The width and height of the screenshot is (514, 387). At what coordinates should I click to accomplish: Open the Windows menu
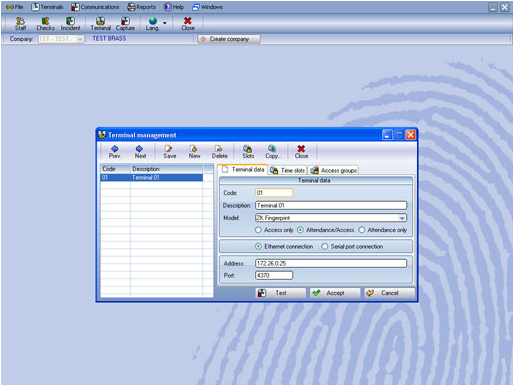[x=207, y=7]
